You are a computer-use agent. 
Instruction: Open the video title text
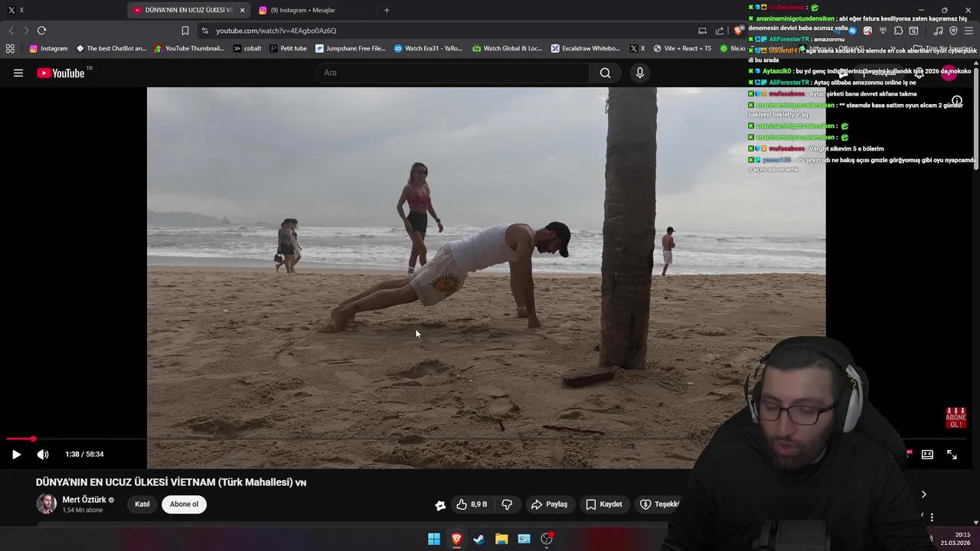tap(171, 482)
